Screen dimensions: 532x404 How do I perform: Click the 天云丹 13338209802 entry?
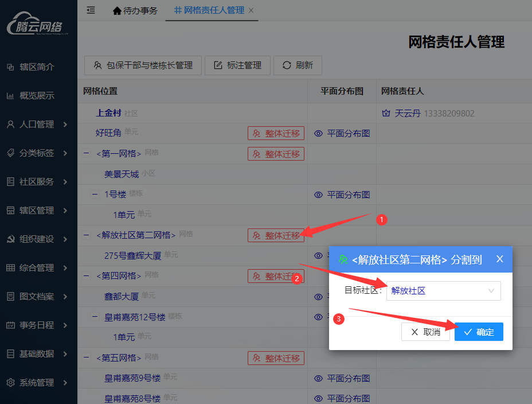coord(428,114)
